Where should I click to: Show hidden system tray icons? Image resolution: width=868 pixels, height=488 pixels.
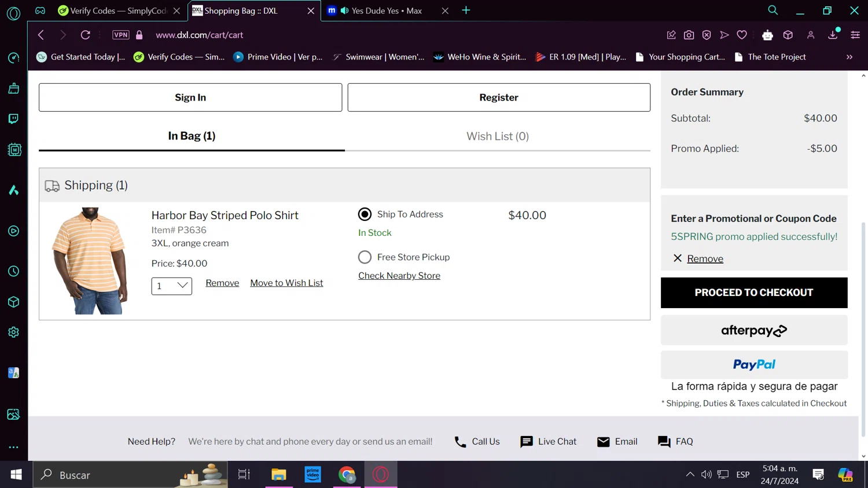(x=690, y=475)
